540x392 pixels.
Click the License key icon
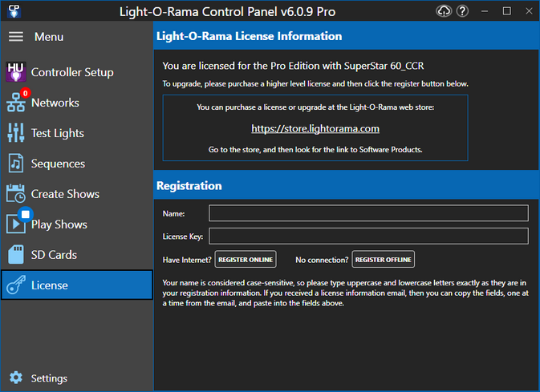[16, 285]
